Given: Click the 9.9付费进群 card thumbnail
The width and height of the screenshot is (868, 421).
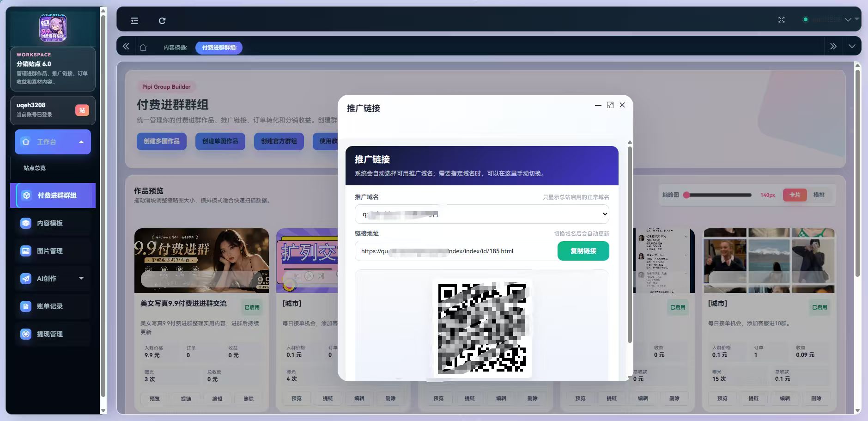Looking at the screenshot, I should pyautogui.click(x=201, y=260).
